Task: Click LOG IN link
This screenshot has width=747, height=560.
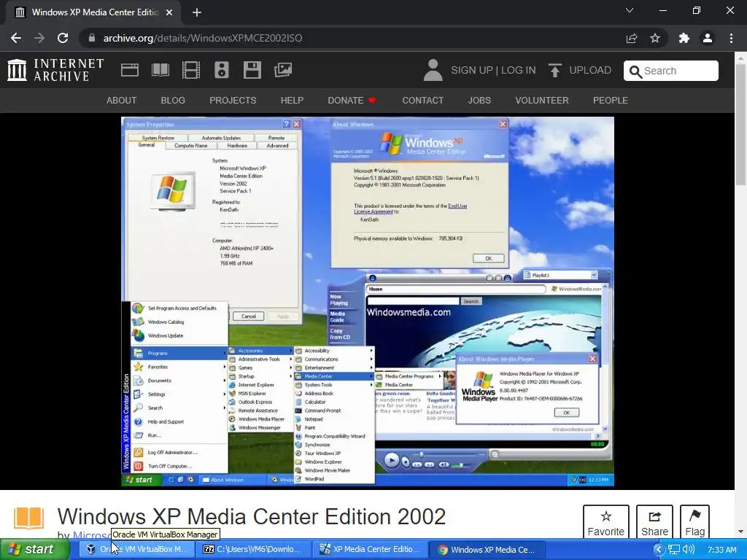Action: pyautogui.click(x=519, y=71)
